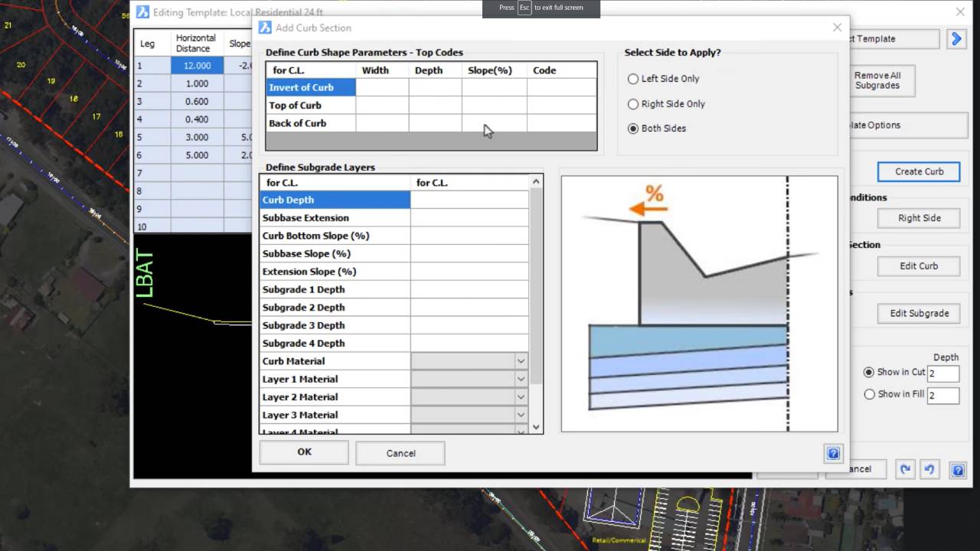The image size is (980, 551).
Task: Select the Back of Curb row label
Action: pyautogui.click(x=311, y=123)
